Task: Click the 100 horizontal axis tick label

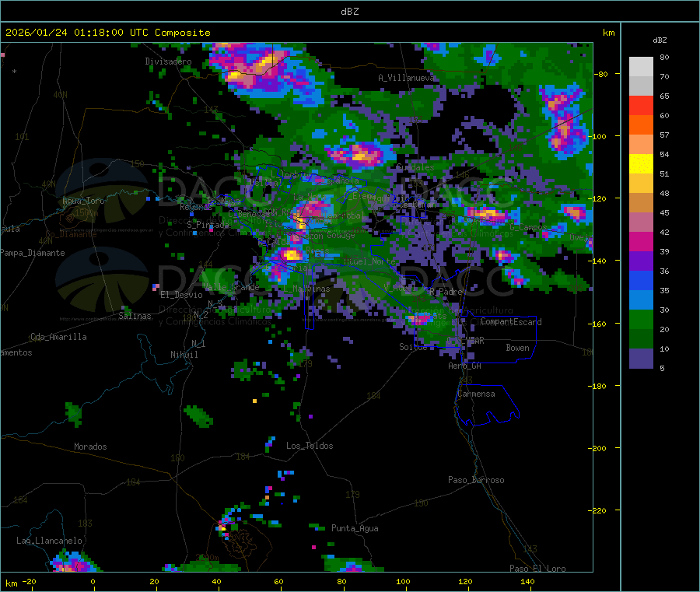Action: point(403,581)
